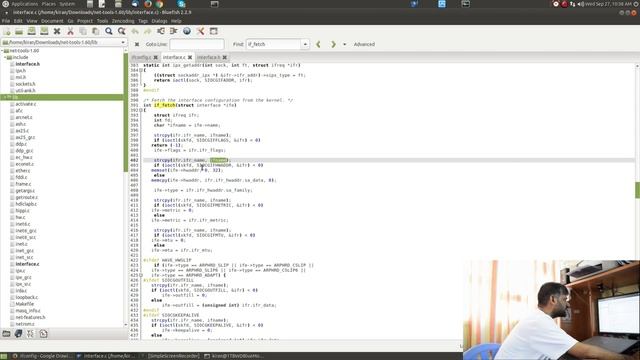Collapse the include folder in tree
The image size is (640, 360).
point(5,58)
